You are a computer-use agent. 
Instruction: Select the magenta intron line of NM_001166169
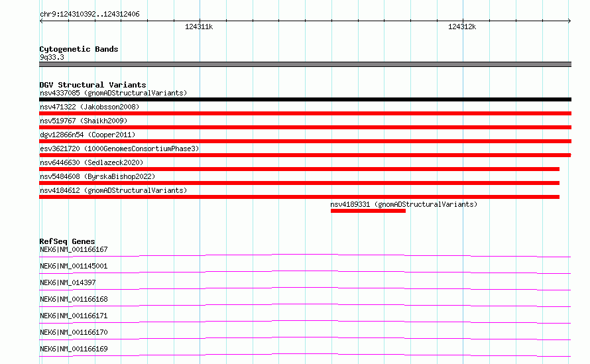point(305,355)
